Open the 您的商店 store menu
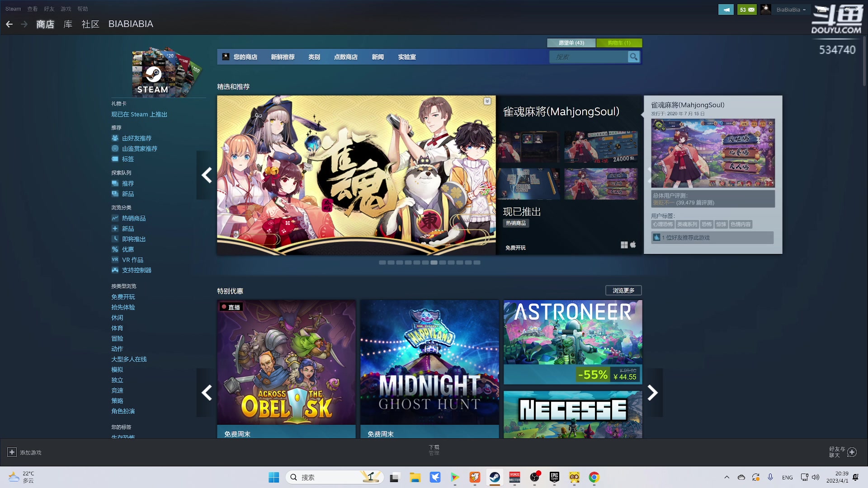 (x=245, y=57)
